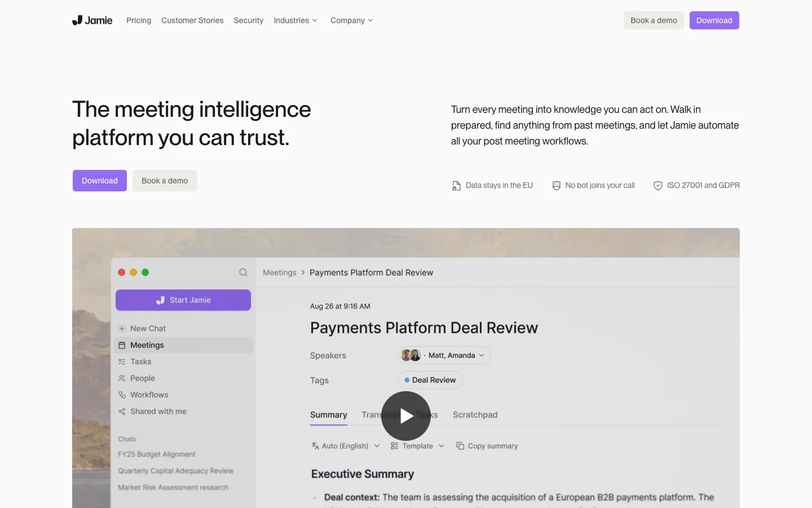This screenshot has width=812, height=508.
Task: Click the Jamie icon inside Start Jamie button
Action: 161,300
